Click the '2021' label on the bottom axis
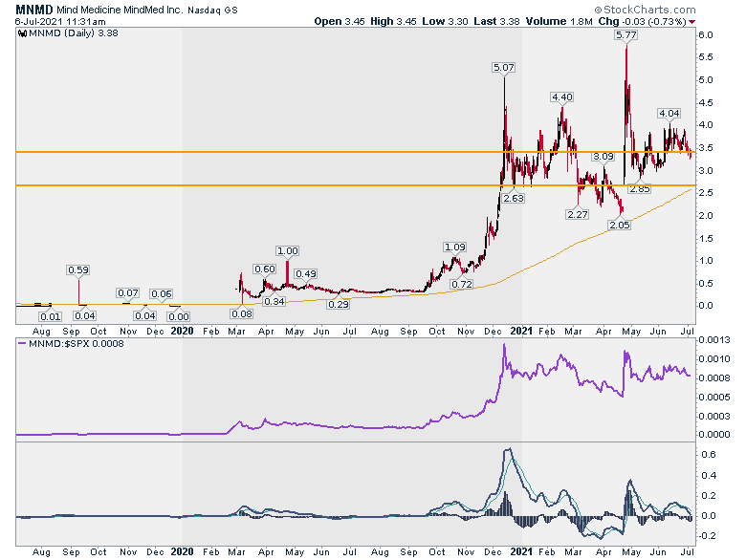746x560 pixels. (x=521, y=552)
